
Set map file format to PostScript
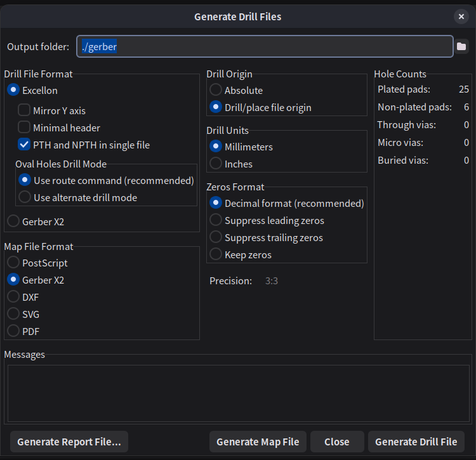coord(13,263)
